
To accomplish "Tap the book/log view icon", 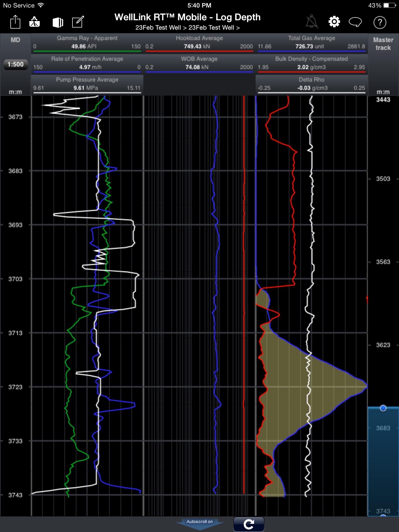I will click(x=58, y=22).
